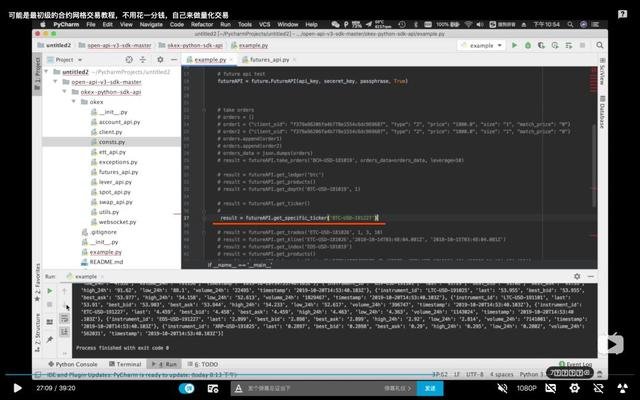Image resolution: width=640 pixels, height=400 pixels.
Task: Open the 1080P video quality selector
Action: [527, 388]
